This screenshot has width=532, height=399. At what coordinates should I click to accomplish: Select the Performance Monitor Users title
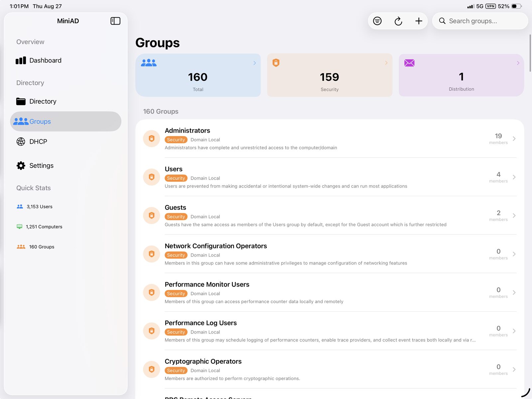(x=207, y=285)
